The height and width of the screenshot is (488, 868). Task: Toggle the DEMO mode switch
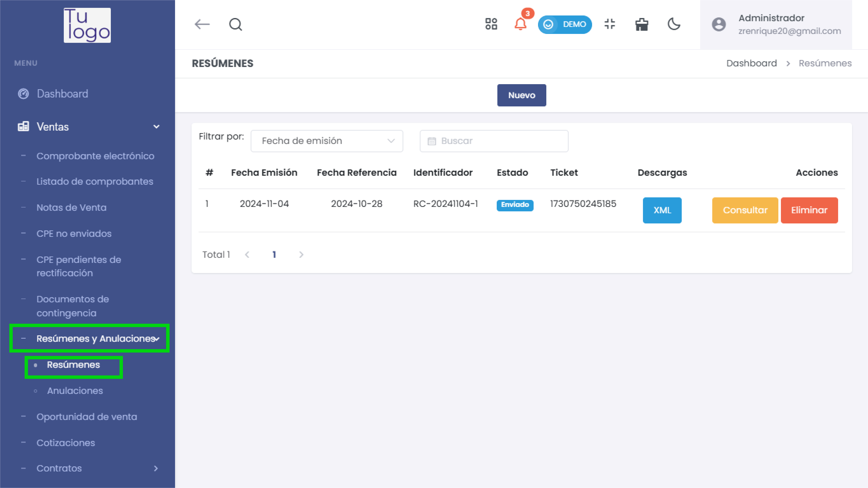point(565,24)
